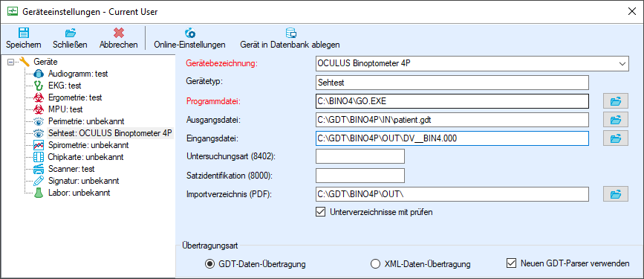Browse for the Eingangsdatei with folder icon
This screenshot has width=644, height=279.
click(x=615, y=138)
